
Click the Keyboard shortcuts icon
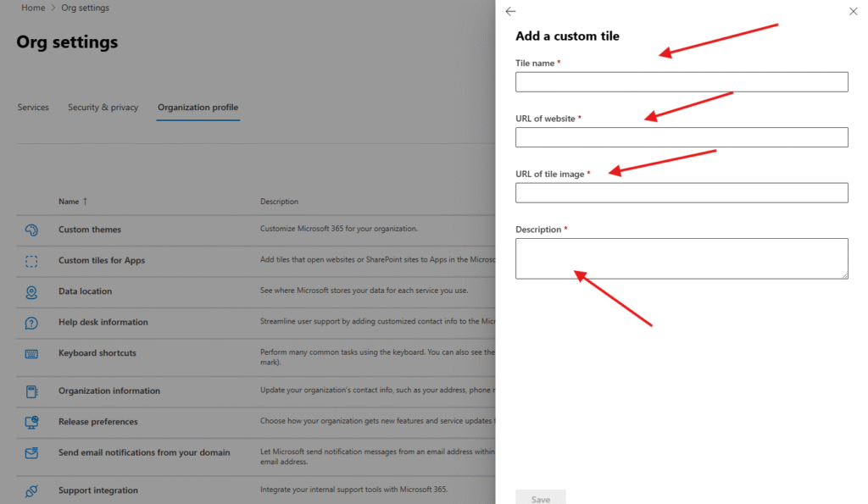pos(31,353)
